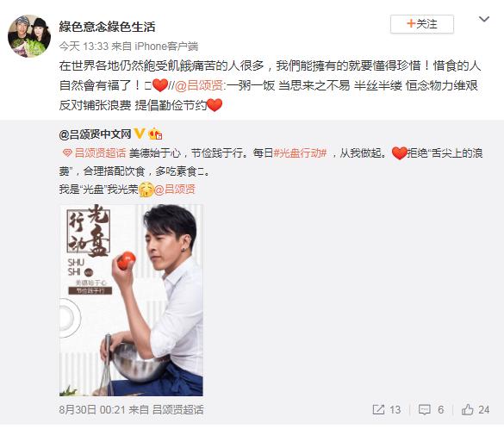This screenshot has width=504, height=429.
Task: Open the @吕颂贤 mention in repost text
Action: click(199, 85)
